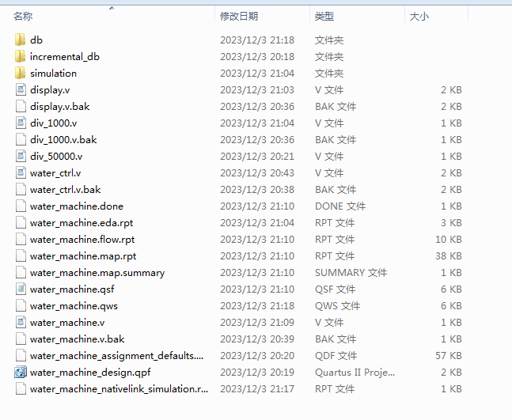Screen dimensions: 512x420
Task: Click the 38 KB size value
Action: point(449,256)
